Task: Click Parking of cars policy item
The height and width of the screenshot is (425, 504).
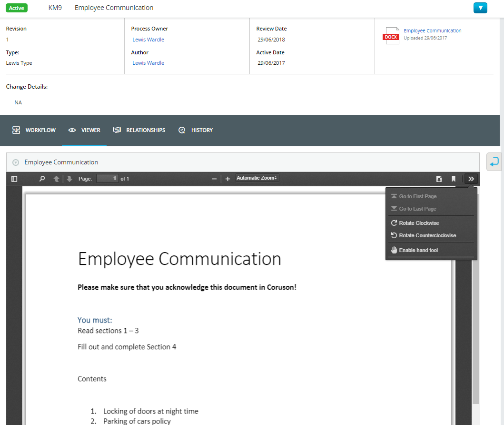Action: [137, 421]
